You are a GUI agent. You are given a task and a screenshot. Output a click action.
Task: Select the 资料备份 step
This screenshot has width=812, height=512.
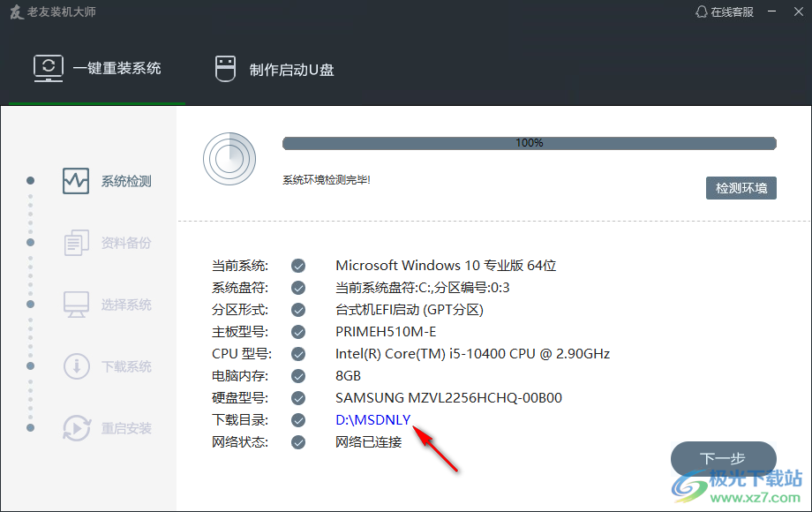click(107, 243)
